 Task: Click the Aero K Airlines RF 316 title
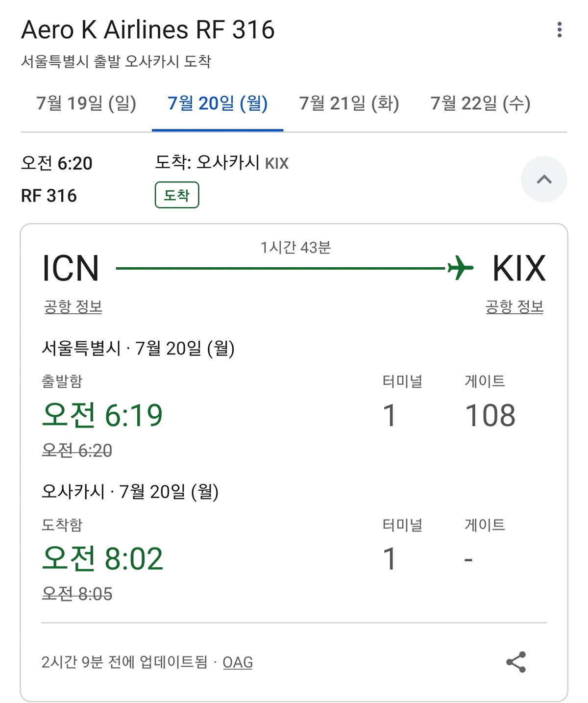148,30
